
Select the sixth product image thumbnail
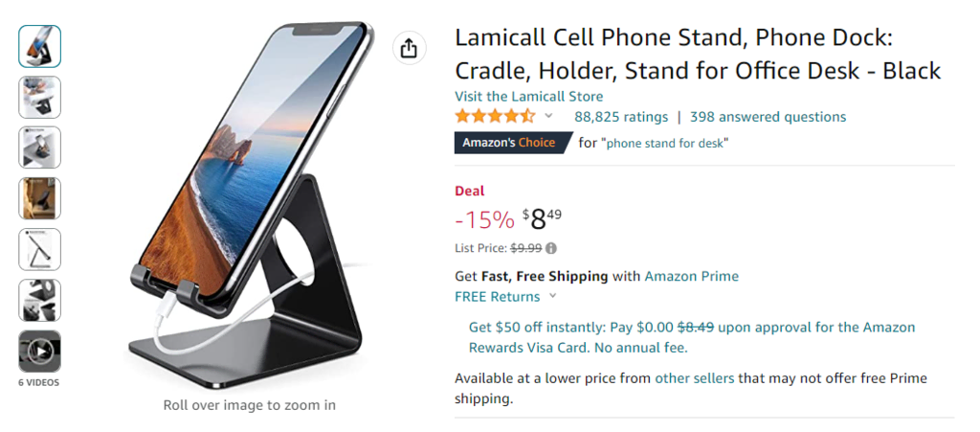click(39, 300)
